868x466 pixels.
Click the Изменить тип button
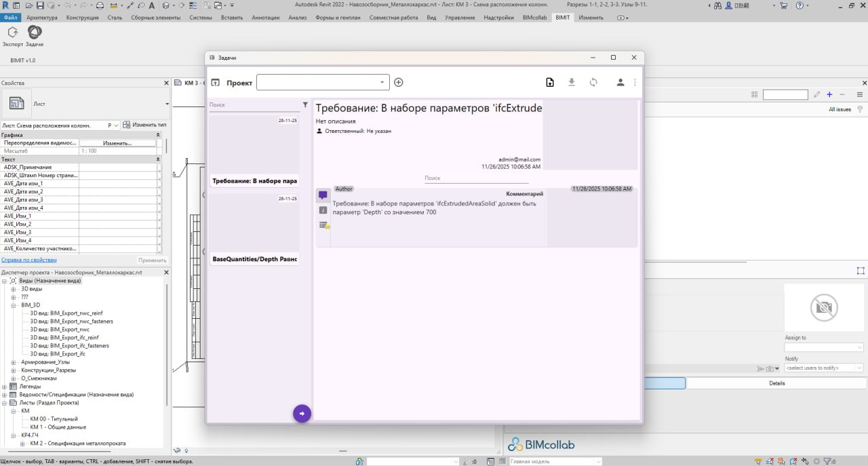(x=144, y=125)
